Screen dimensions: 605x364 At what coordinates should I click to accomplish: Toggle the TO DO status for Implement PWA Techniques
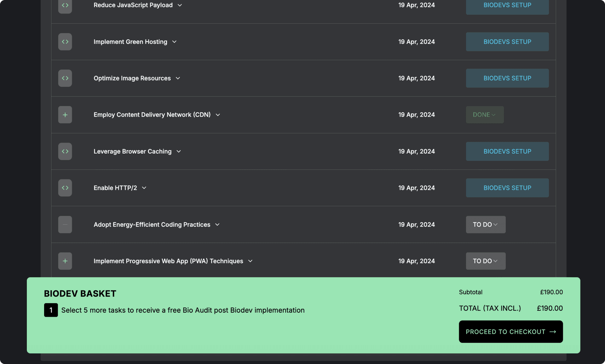(x=485, y=261)
